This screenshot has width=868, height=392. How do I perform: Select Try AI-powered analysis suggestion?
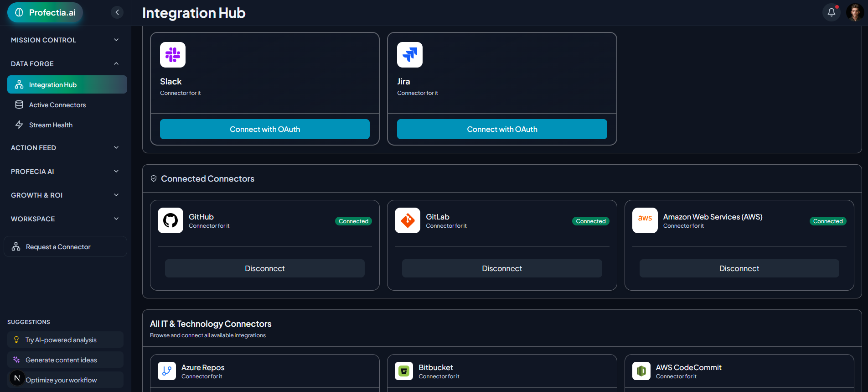[x=65, y=340]
